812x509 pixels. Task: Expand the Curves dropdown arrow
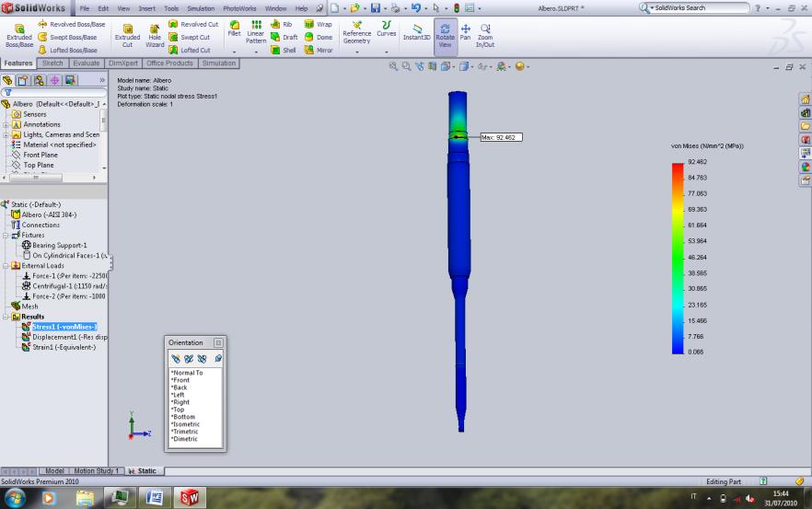387,52
